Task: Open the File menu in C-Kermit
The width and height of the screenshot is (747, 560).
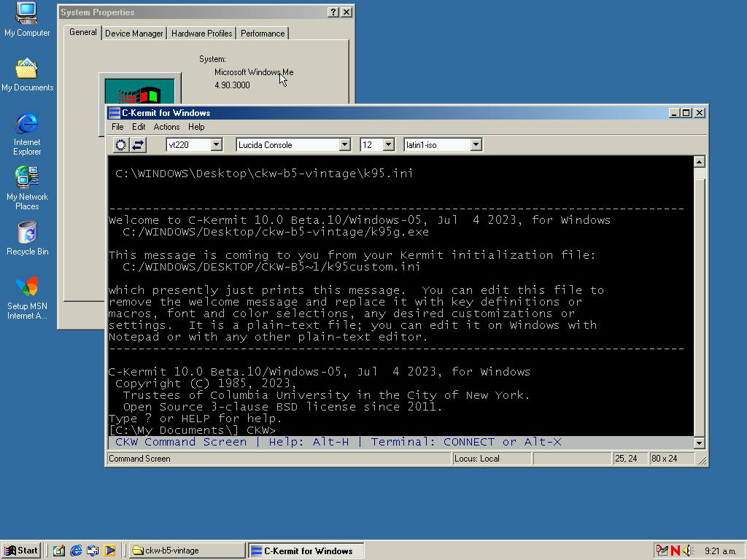Action: pyautogui.click(x=117, y=127)
